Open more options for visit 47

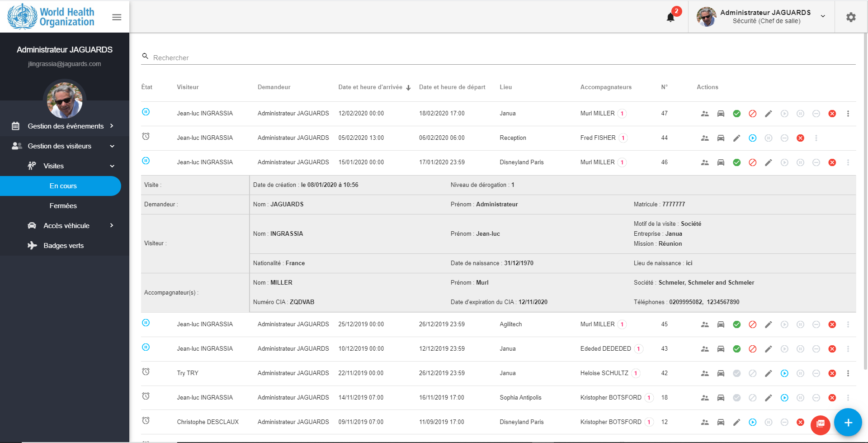(x=848, y=114)
